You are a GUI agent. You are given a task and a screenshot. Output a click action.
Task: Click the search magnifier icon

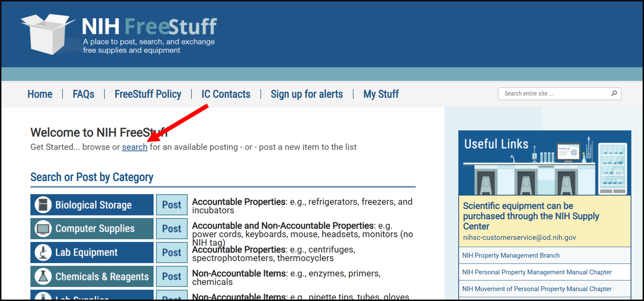click(x=614, y=93)
